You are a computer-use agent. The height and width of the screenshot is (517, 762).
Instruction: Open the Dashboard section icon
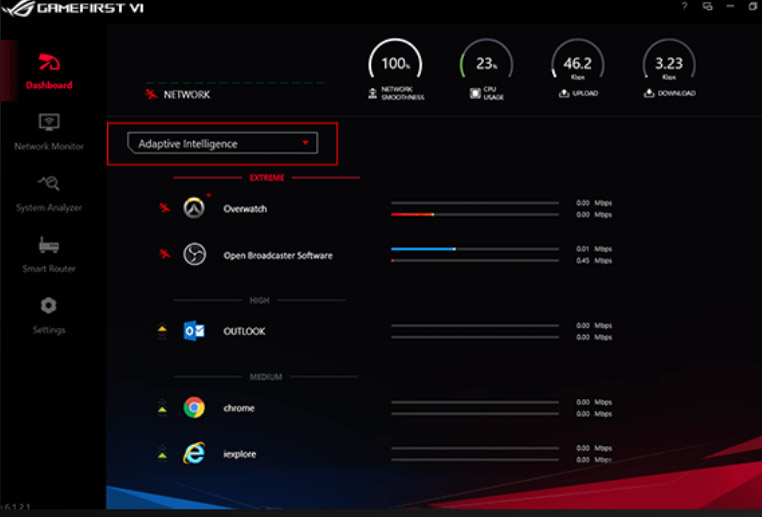pos(49,62)
